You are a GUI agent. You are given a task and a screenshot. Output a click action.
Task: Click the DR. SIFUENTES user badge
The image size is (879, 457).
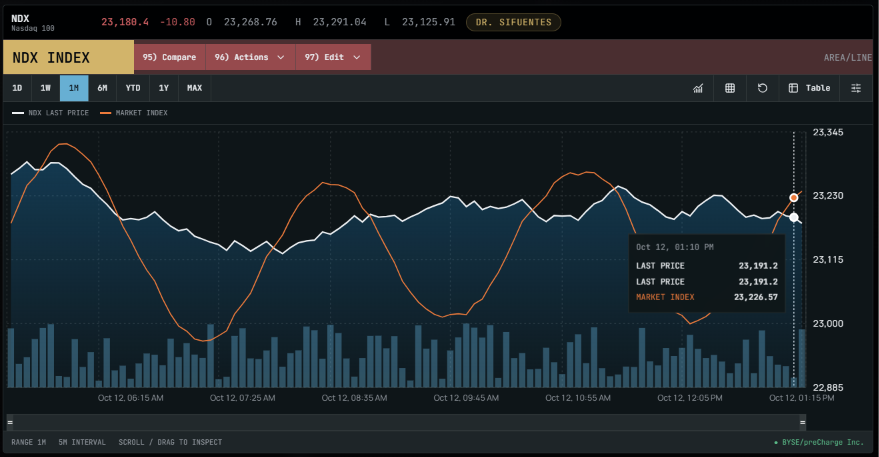coord(513,22)
